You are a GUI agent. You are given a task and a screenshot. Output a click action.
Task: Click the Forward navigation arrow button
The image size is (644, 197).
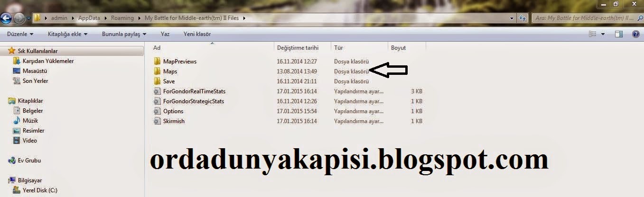(19, 18)
